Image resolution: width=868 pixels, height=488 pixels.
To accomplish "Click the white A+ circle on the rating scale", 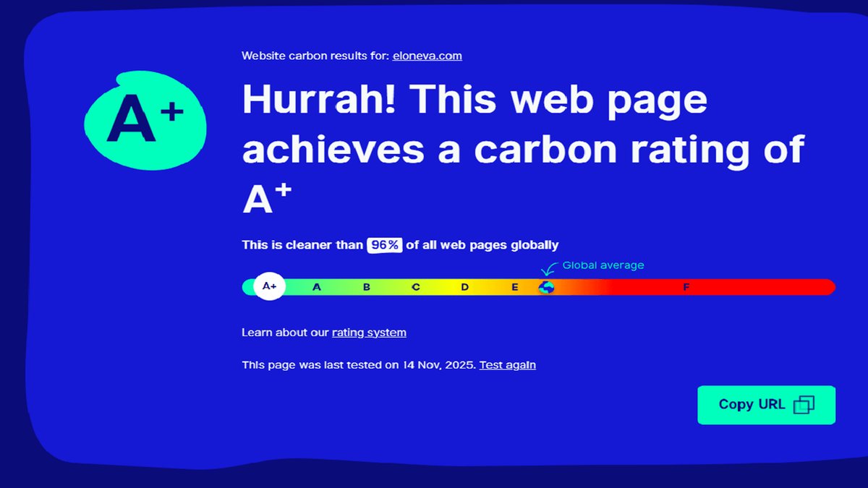I will pos(268,286).
